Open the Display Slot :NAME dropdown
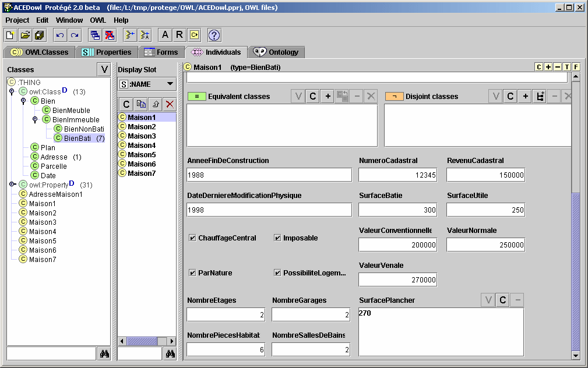The image size is (588, 368). 170,84
